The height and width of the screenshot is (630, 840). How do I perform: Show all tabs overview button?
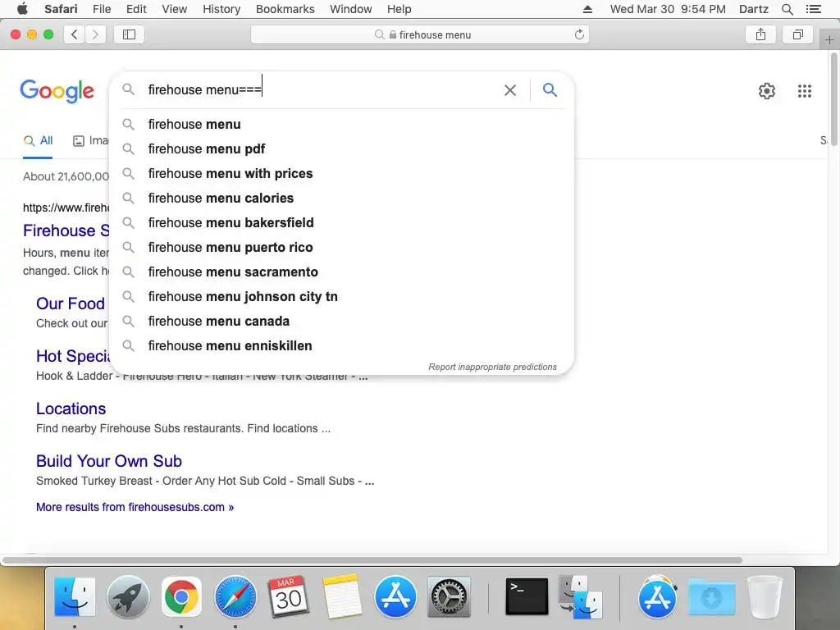tap(797, 34)
